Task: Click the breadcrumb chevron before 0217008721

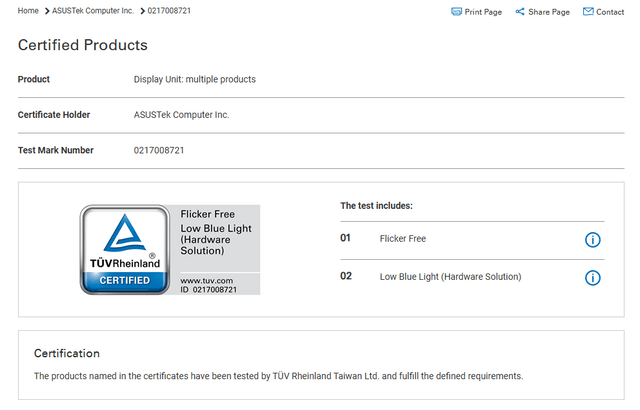Action: click(x=142, y=11)
